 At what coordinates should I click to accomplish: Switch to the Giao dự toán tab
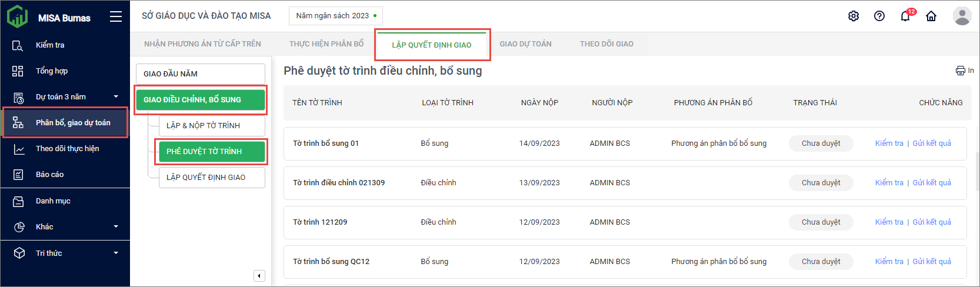coord(525,44)
